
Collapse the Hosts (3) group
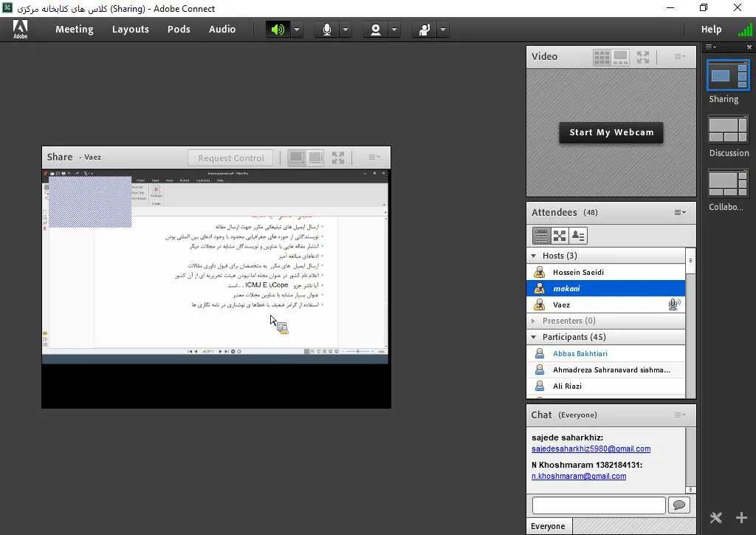533,256
